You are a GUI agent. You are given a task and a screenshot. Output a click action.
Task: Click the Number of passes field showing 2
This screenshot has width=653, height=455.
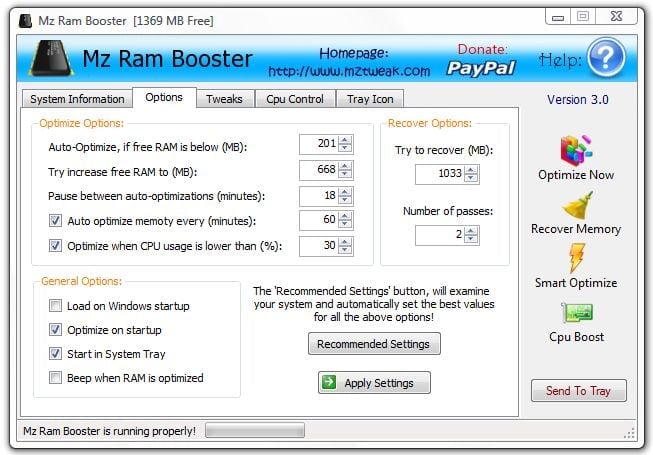(440, 235)
